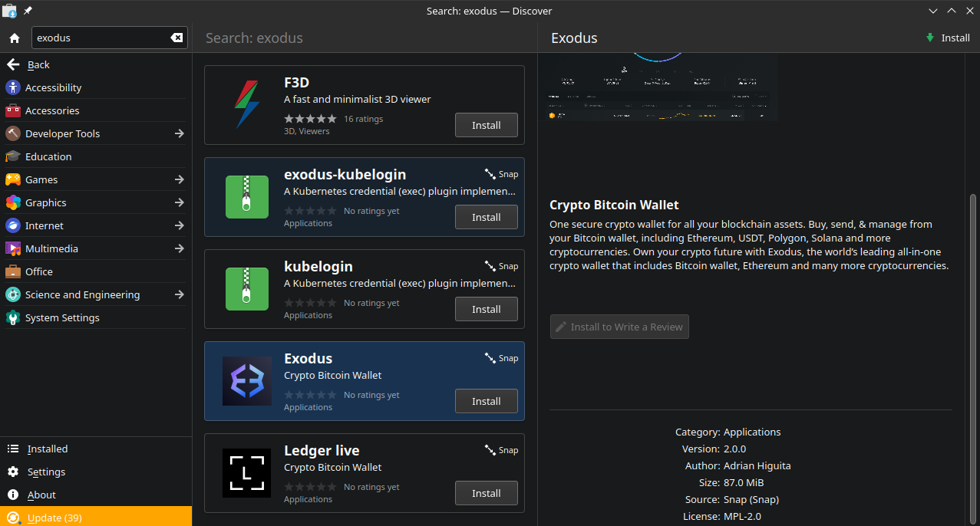Click the Games controller icon
980x526 pixels.
[13, 179]
